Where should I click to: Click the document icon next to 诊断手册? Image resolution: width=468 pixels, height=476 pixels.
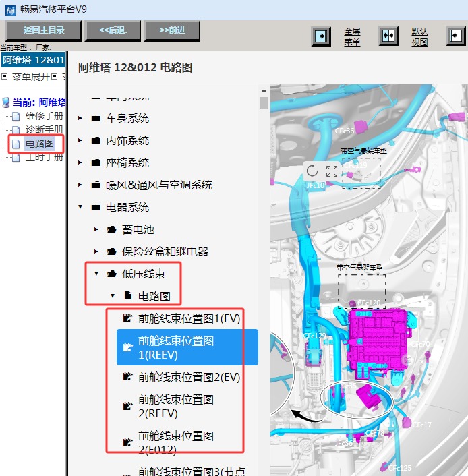16,130
